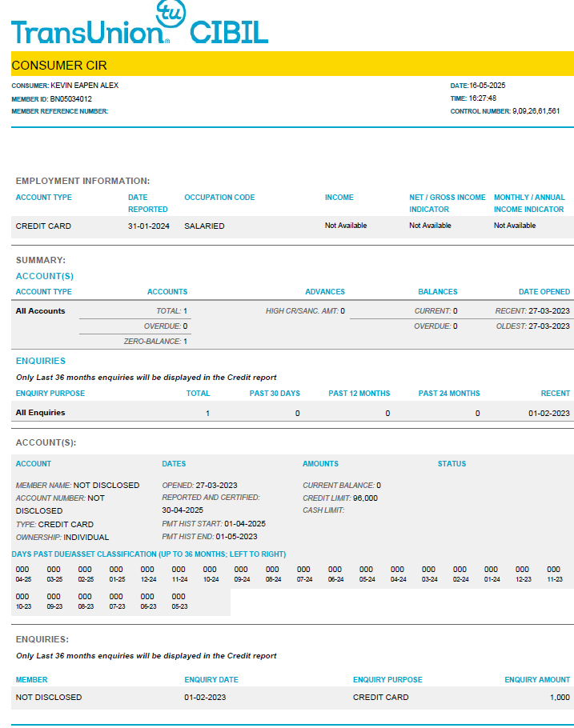Image resolution: width=574 pixels, height=728 pixels.
Task: Click the circular 'tu' TransUnion logo
Action: click(x=170, y=14)
